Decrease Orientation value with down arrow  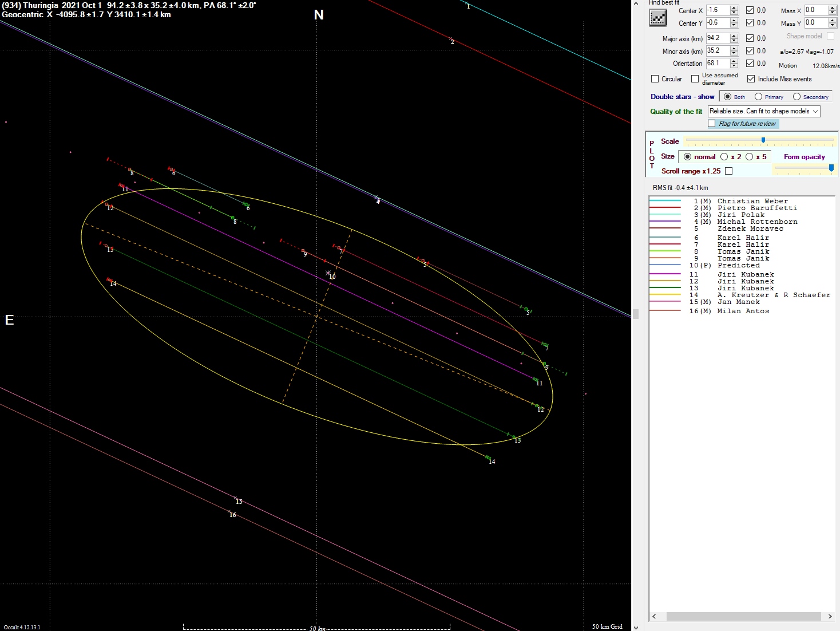tap(734, 66)
